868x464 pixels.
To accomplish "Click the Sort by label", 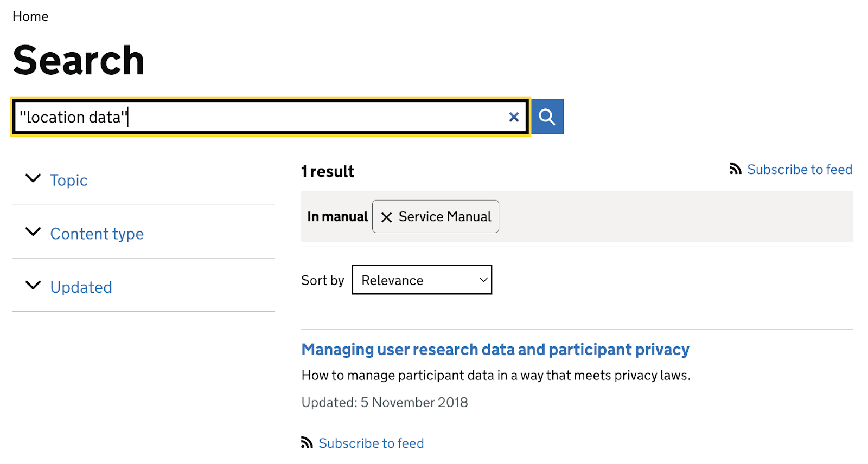I will pos(322,280).
